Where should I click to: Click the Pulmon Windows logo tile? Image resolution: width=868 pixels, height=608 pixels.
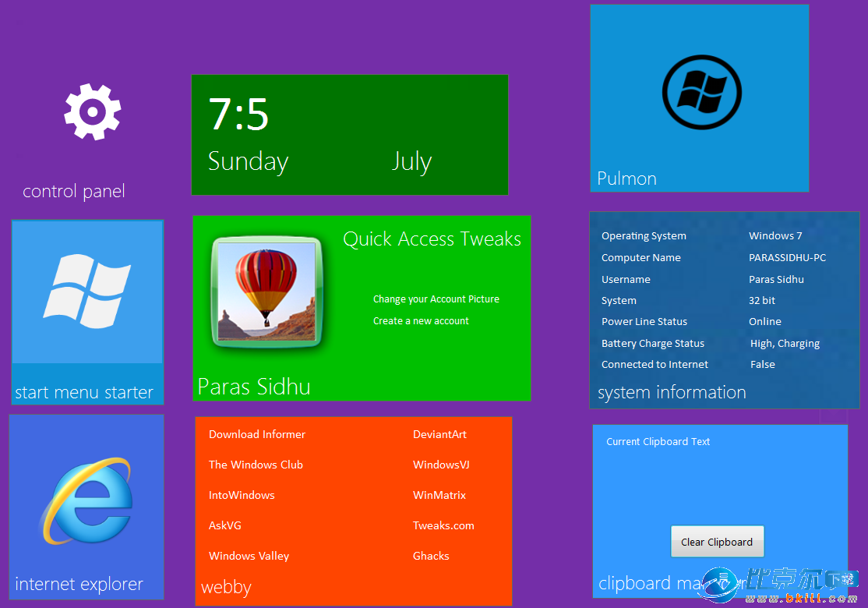click(x=700, y=94)
